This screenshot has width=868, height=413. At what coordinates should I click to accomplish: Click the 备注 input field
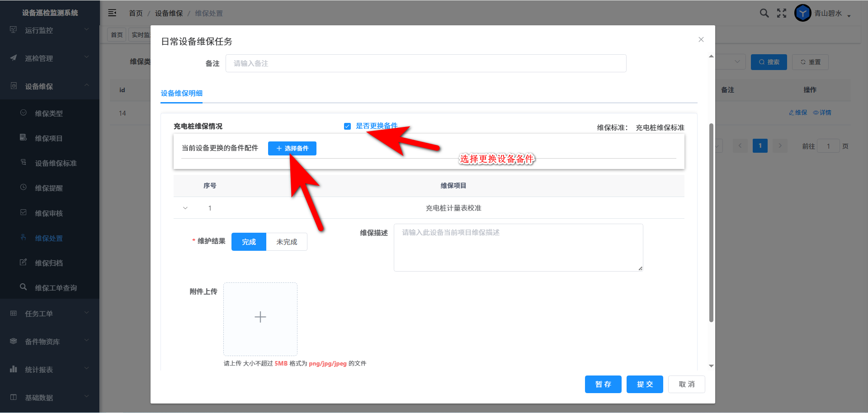[425, 64]
